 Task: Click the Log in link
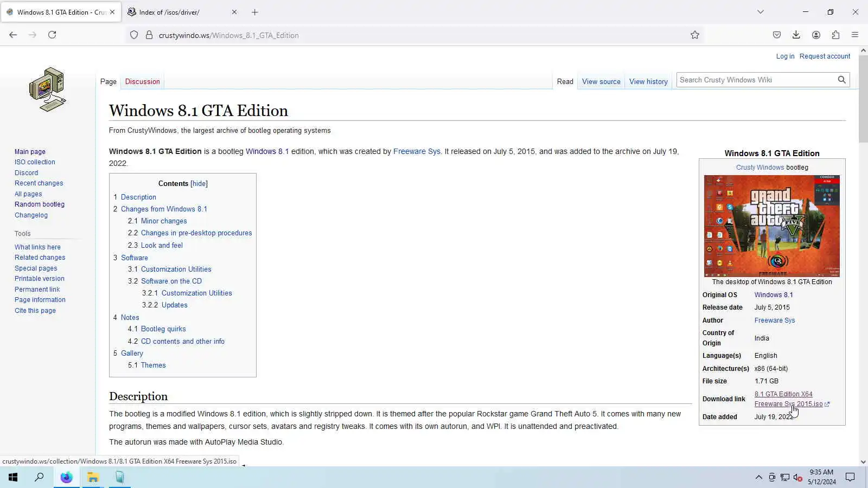(x=785, y=56)
